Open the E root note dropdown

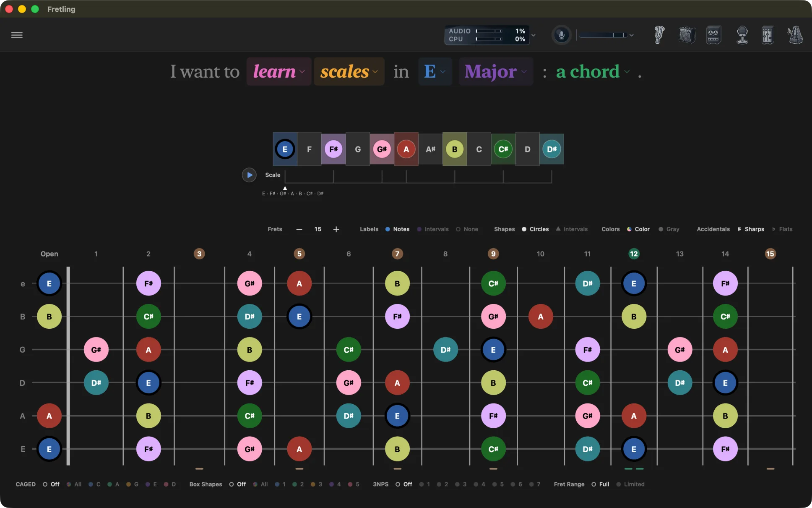(x=435, y=72)
